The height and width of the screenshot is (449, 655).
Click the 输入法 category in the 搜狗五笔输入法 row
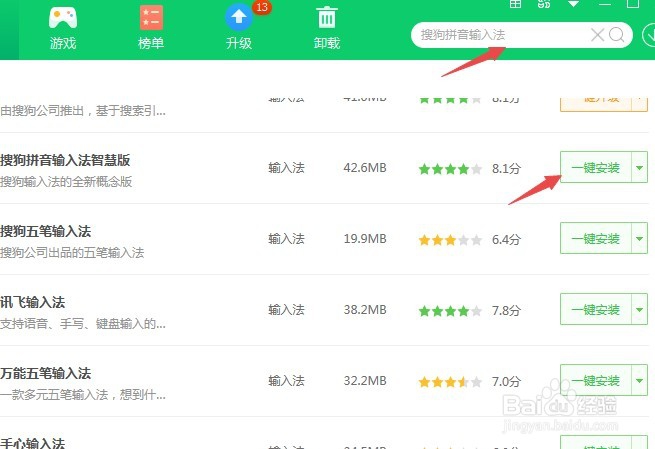point(286,239)
